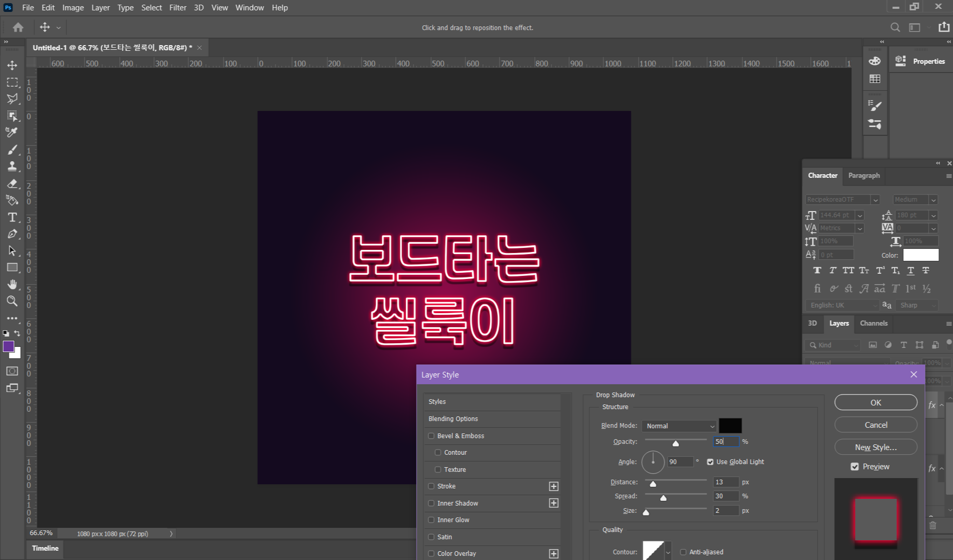Click the Share icon top right
The height and width of the screenshot is (560, 953).
click(944, 27)
